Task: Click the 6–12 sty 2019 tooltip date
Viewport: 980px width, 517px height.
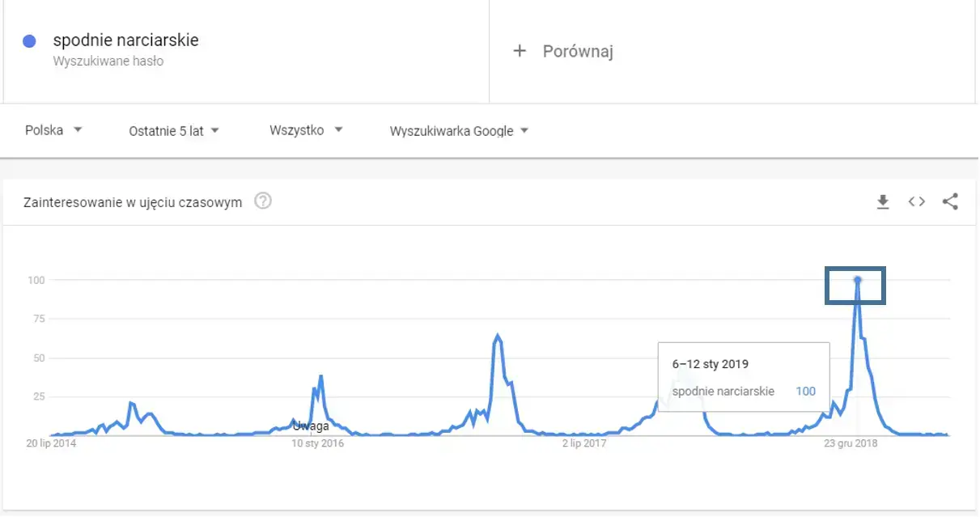Action: 711,363
